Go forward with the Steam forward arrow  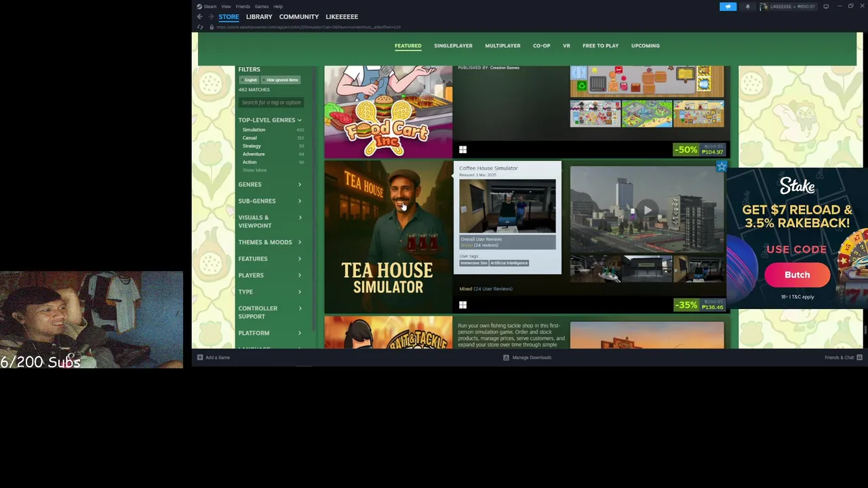click(211, 16)
